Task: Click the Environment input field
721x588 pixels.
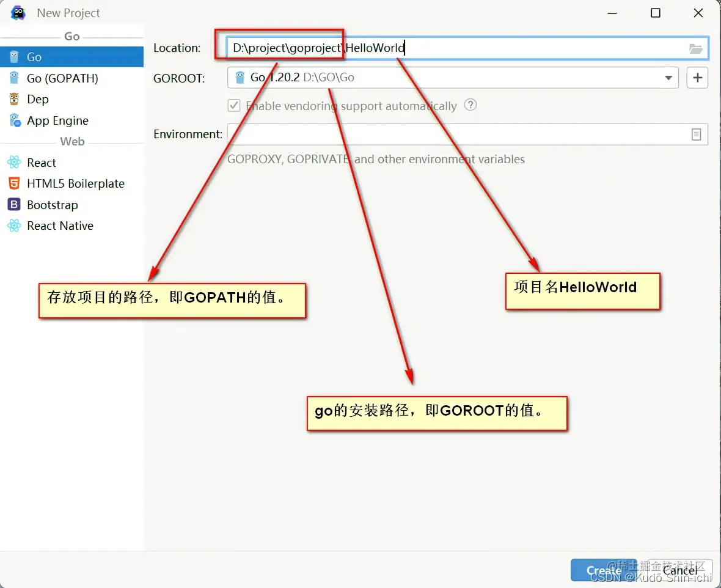Action: coord(467,134)
